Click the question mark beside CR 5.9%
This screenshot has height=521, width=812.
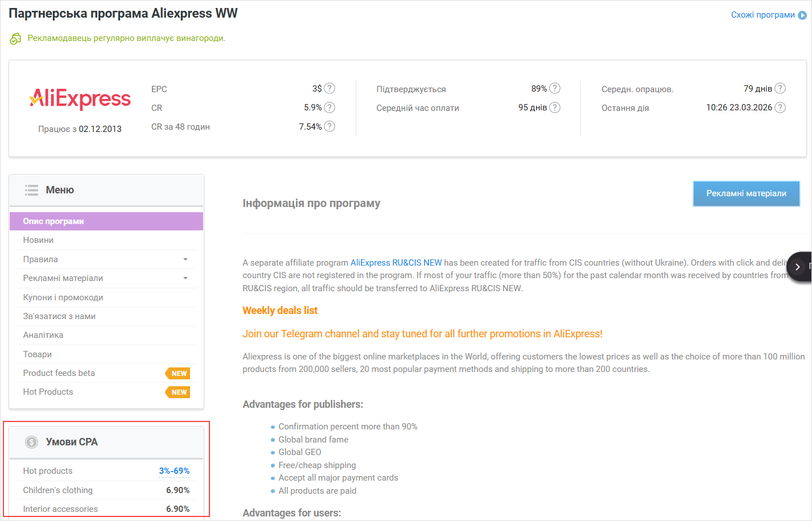coord(329,107)
